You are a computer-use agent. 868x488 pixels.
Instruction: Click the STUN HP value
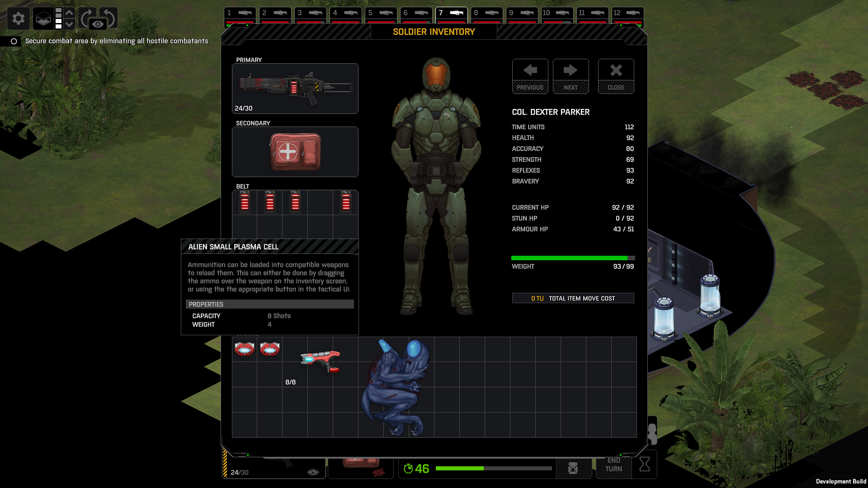tap(625, 218)
